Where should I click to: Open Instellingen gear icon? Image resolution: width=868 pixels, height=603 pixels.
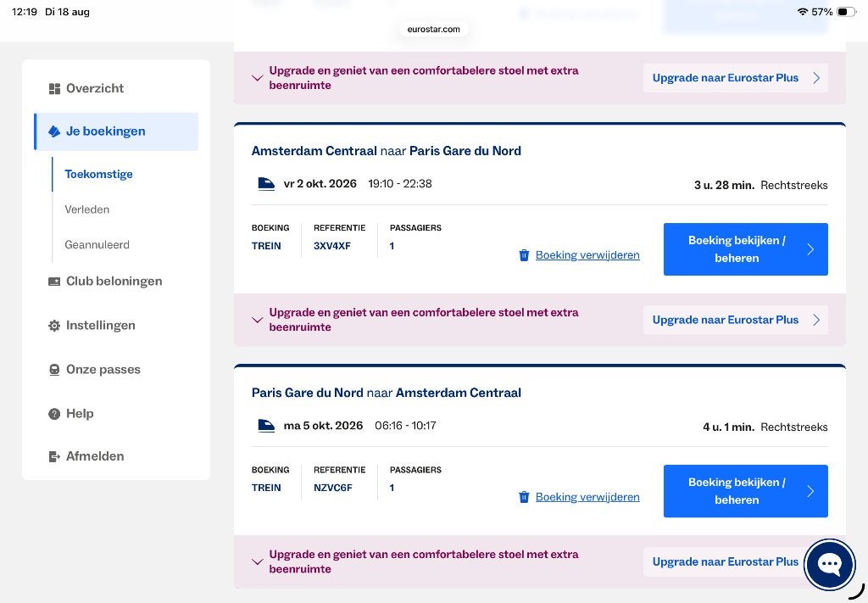[54, 326]
